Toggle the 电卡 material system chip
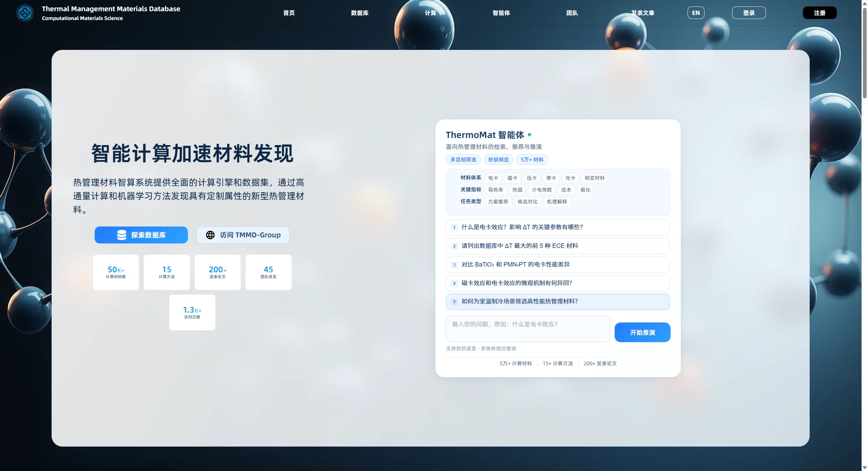 pyautogui.click(x=493, y=178)
